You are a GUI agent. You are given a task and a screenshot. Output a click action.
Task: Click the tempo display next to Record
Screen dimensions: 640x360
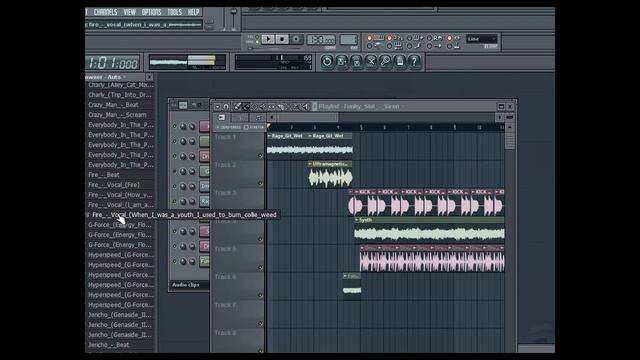pos(321,40)
